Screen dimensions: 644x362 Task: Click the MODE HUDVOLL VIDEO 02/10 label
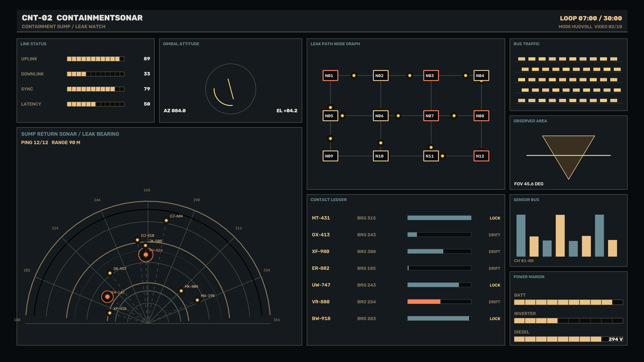coord(590,26)
